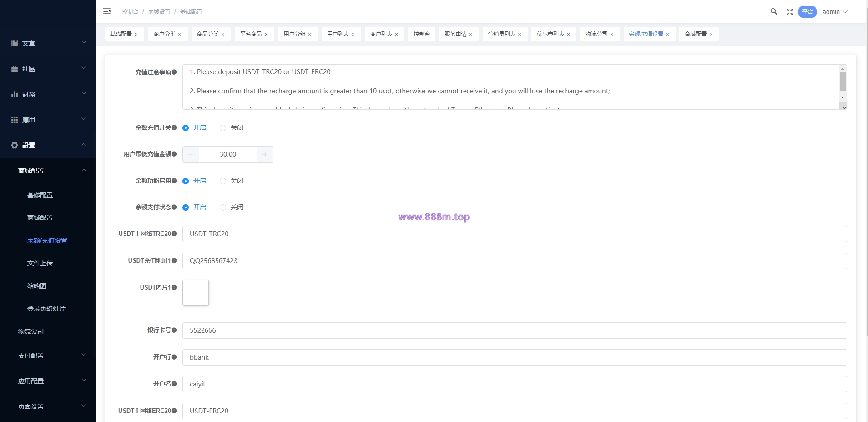Viewport: 868px width, 422px height.
Task: Show info icon beside USDT图片1
Action: (x=174, y=287)
